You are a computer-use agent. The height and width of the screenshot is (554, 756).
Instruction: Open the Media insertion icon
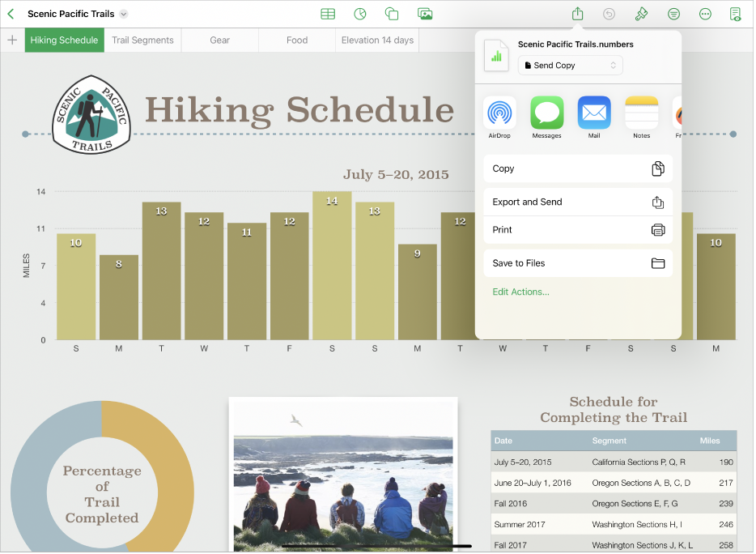(x=424, y=13)
